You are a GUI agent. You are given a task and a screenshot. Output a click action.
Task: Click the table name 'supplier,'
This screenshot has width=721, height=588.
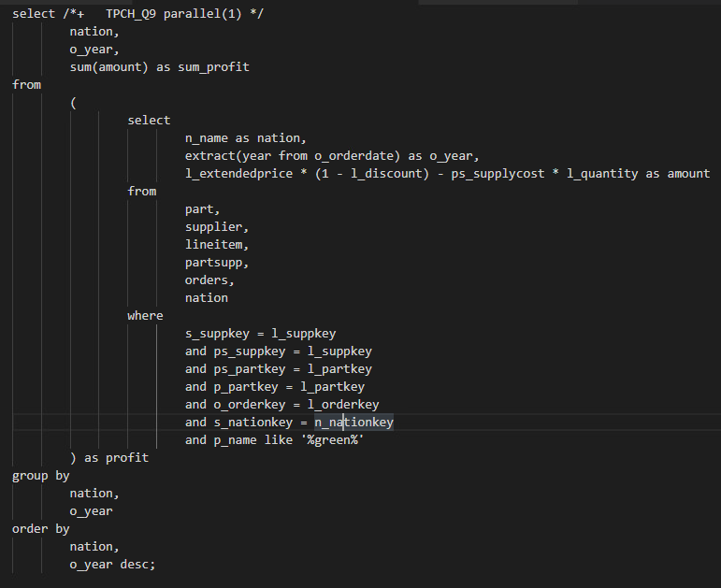click(x=217, y=227)
